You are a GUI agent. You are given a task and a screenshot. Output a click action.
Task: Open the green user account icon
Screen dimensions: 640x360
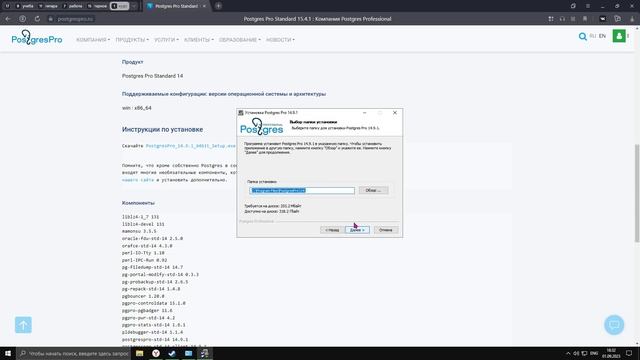tap(619, 36)
